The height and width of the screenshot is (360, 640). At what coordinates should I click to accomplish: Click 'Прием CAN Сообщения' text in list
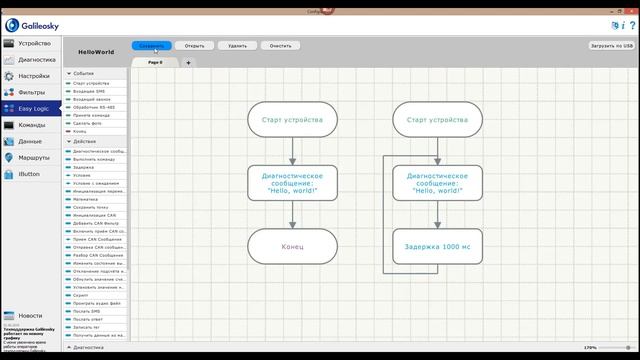point(97,240)
